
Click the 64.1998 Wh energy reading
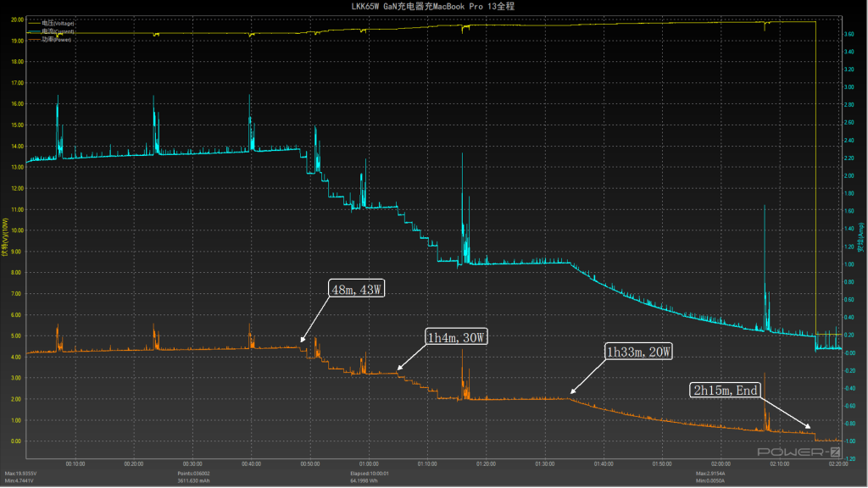(x=364, y=481)
